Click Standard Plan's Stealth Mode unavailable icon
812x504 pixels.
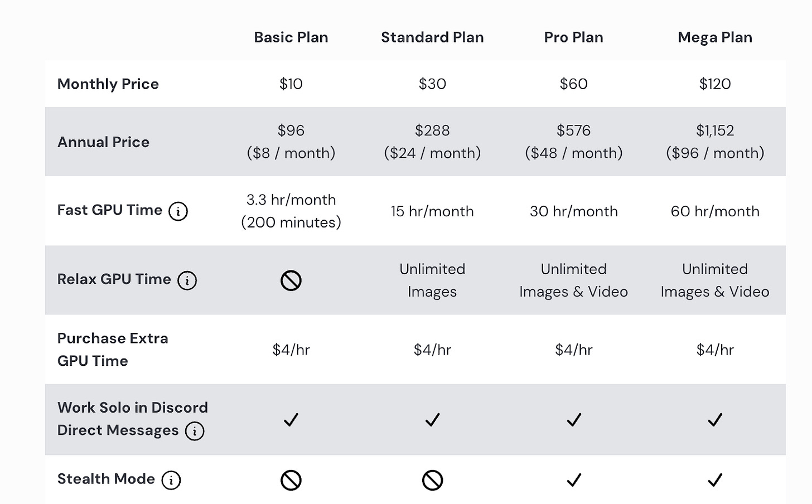click(x=432, y=480)
